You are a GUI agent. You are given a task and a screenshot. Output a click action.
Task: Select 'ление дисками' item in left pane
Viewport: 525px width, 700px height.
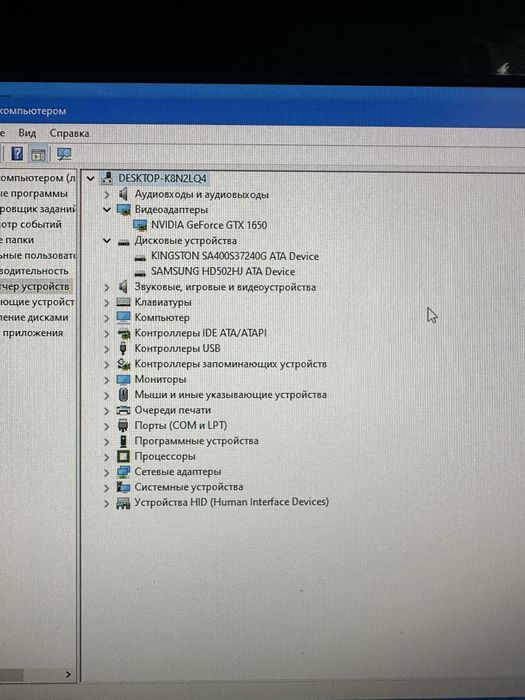[x=34, y=317]
